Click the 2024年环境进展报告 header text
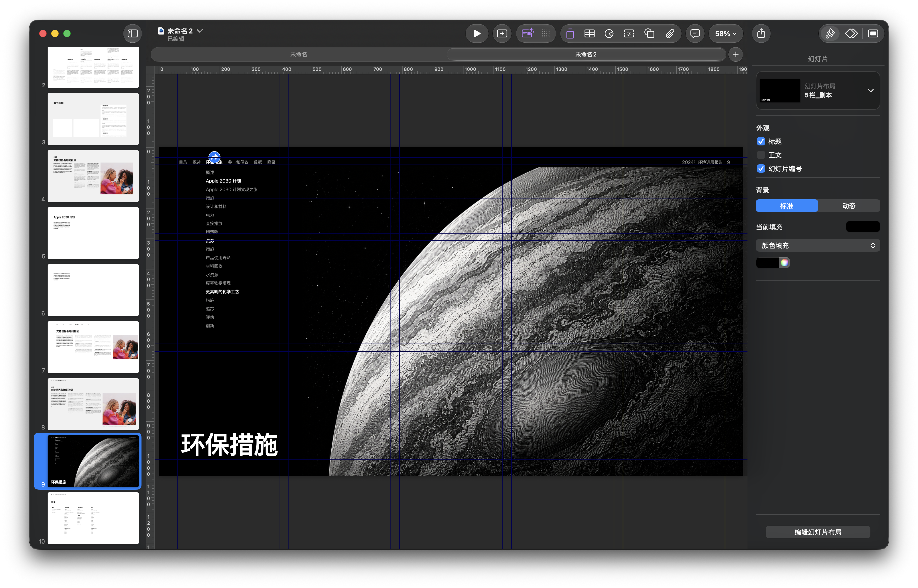The image size is (918, 588). [x=702, y=162]
